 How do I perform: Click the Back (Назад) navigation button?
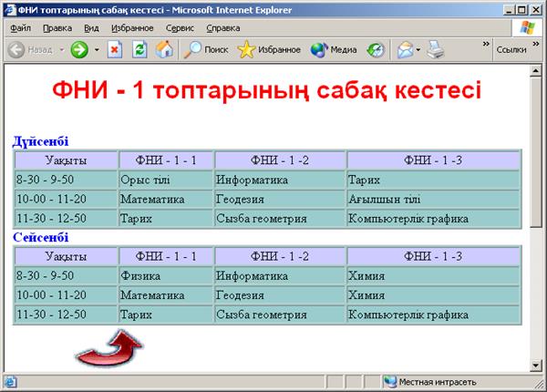[x=29, y=50]
